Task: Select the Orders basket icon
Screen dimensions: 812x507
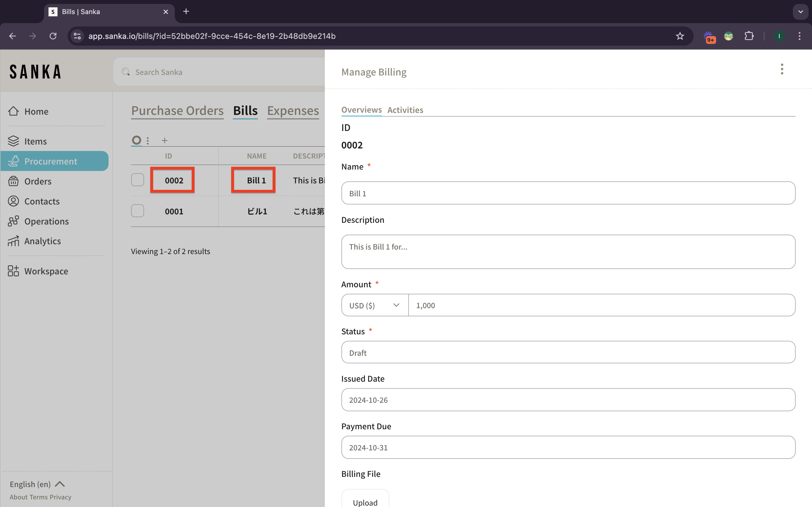Action: (14, 181)
